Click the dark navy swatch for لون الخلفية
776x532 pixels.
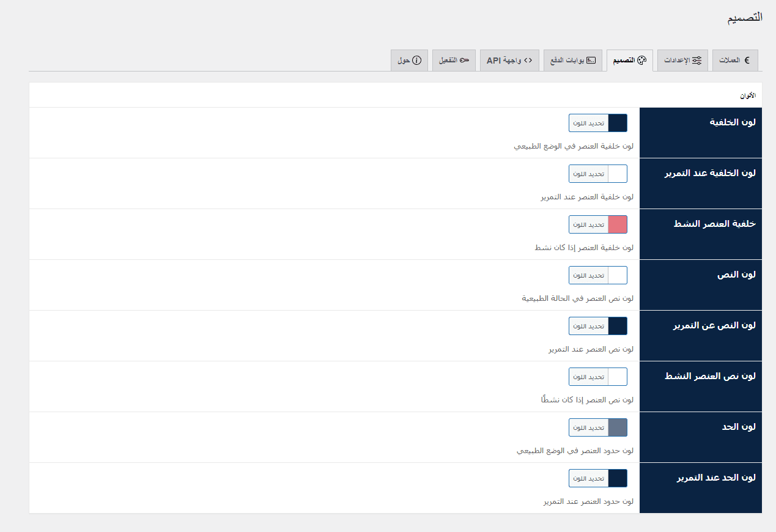618,123
